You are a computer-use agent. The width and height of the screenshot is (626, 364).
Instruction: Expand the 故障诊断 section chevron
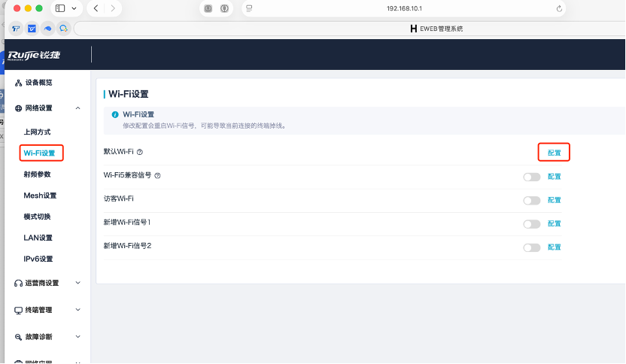tap(77, 336)
